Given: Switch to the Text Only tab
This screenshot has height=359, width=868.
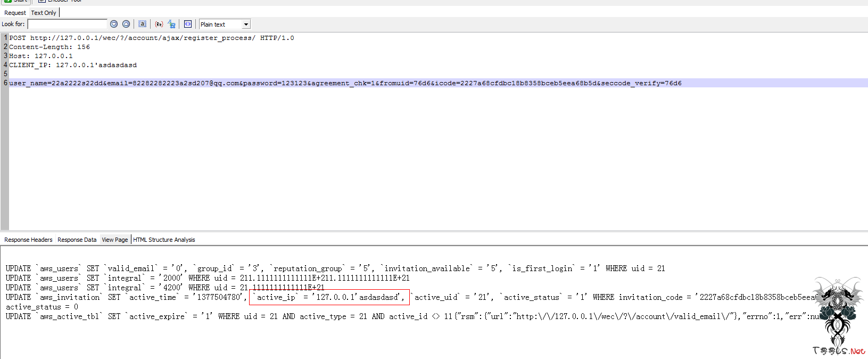Looking at the screenshot, I should tap(44, 13).
